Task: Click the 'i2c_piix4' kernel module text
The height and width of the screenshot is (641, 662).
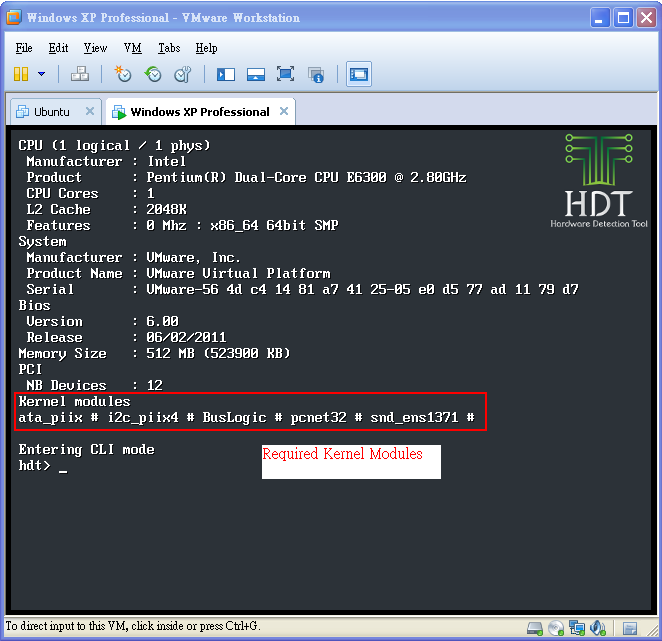Action: [x=143, y=418]
